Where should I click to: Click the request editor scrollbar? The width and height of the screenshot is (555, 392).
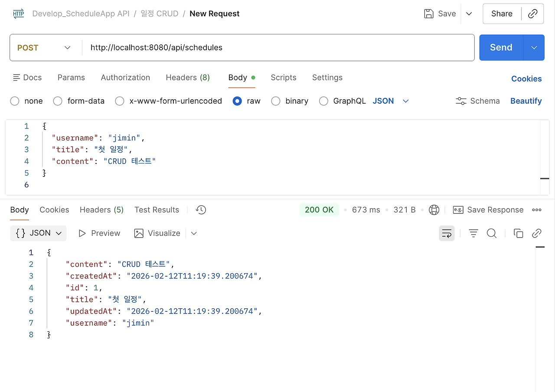545,157
